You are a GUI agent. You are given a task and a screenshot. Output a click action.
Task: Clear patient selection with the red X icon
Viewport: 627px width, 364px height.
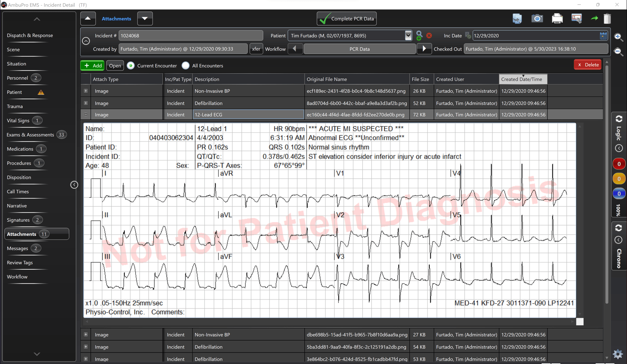click(x=429, y=35)
